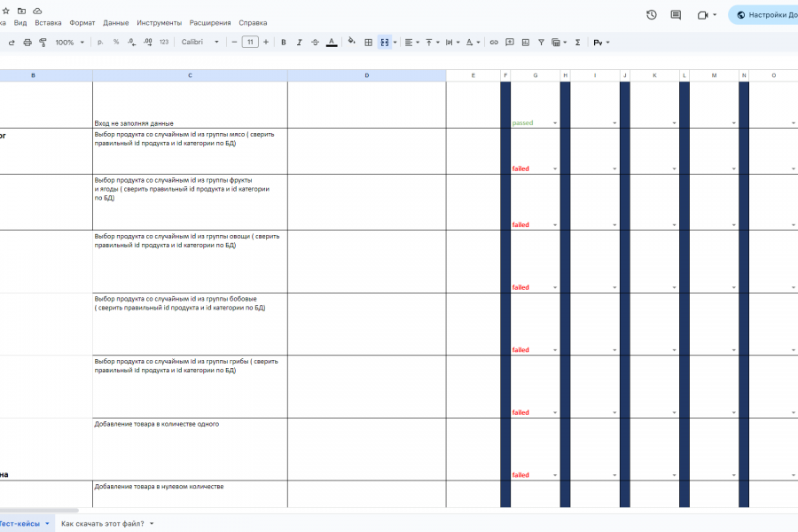Open the Вид menu
Image resolution: width=798 pixels, height=532 pixels.
(x=20, y=23)
